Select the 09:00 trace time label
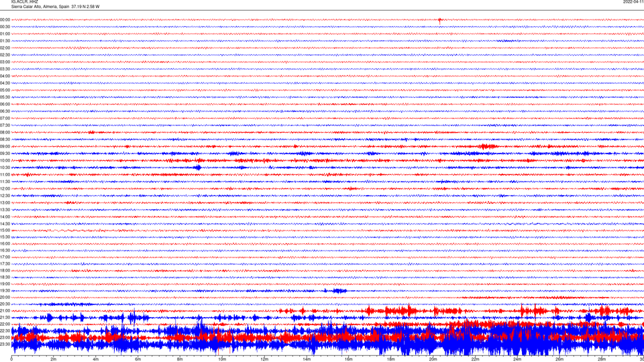Image resolution: width=644 pixels, height=362 pixels. click(5, 147)
